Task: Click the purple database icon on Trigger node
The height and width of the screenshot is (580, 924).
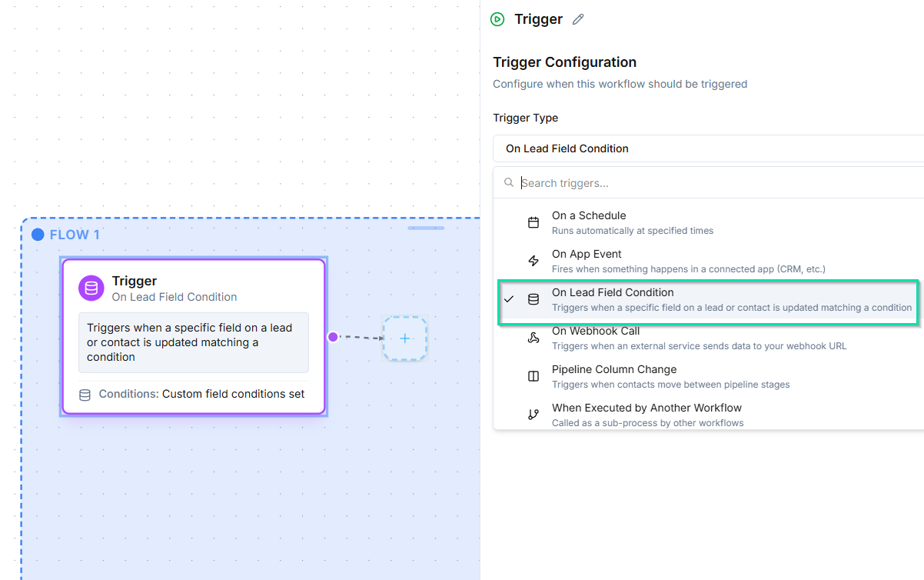Action: (91, 288)
